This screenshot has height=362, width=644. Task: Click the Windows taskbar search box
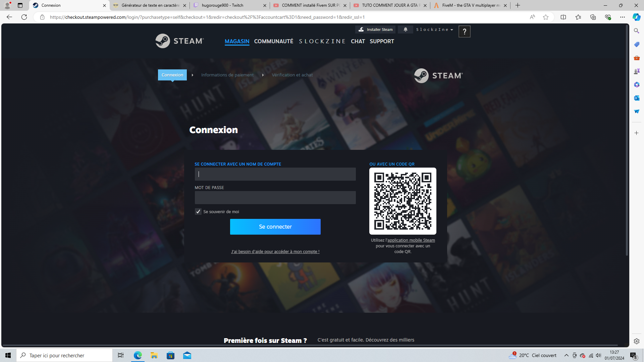64,355
